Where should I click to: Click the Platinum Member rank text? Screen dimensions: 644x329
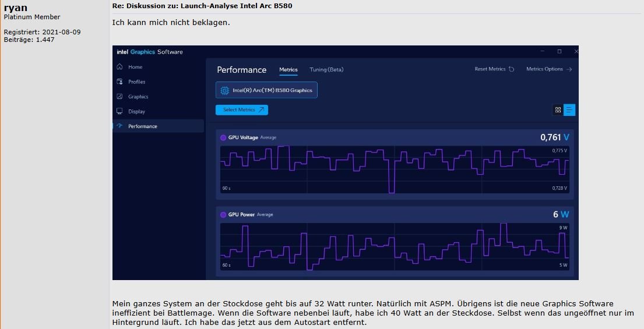tap(32, 17)
